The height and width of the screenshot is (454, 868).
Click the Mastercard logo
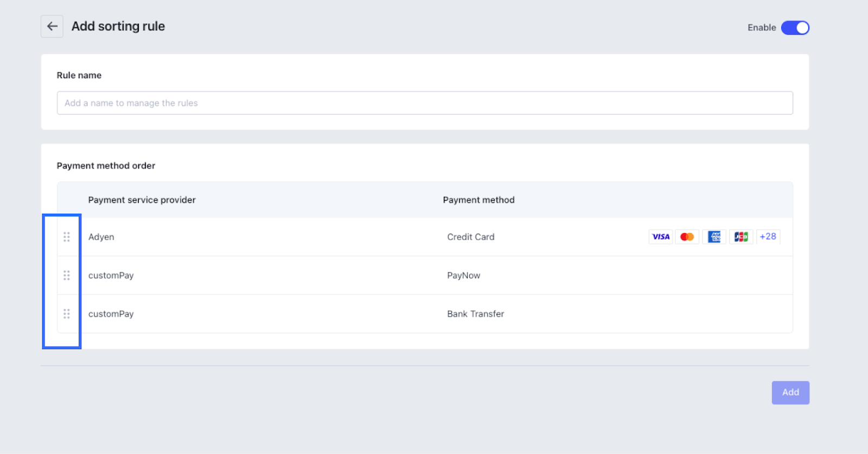687,237
